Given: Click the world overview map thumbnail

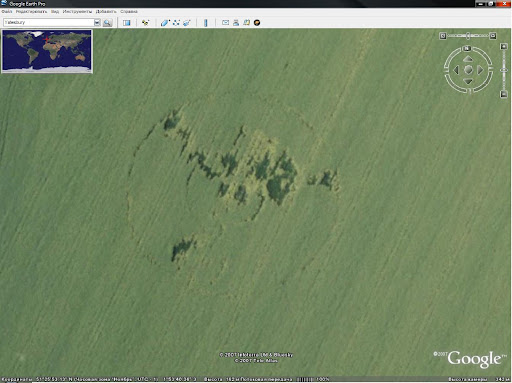Looking at the screenshot, I should (47, 51).
